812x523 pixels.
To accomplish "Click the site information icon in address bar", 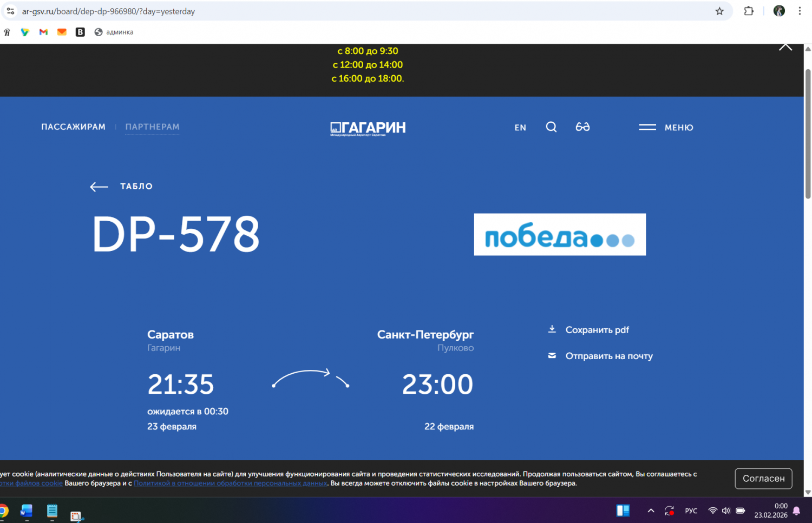I will click(10, 11).
